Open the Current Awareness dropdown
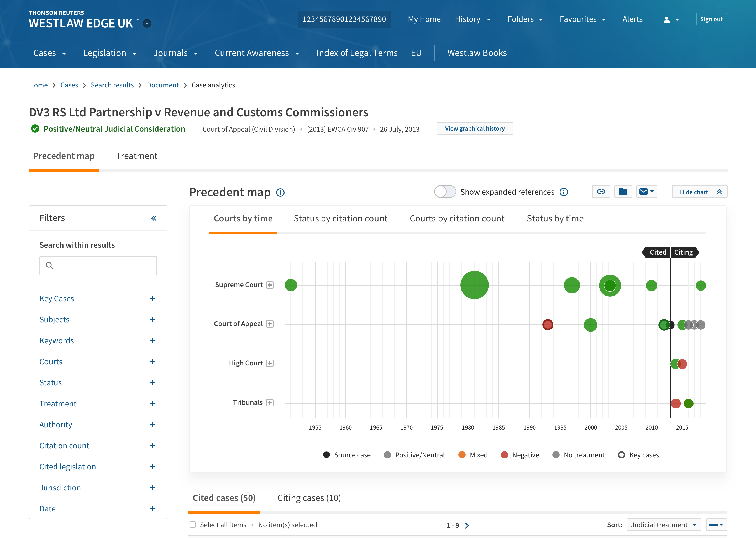The height and width of the screenshot is (538, 756). click(257, 53)
